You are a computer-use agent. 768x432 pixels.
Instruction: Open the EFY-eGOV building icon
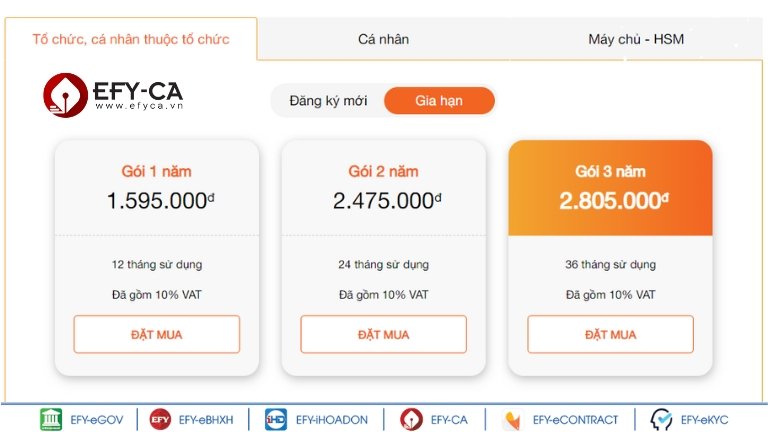[51, 419]
